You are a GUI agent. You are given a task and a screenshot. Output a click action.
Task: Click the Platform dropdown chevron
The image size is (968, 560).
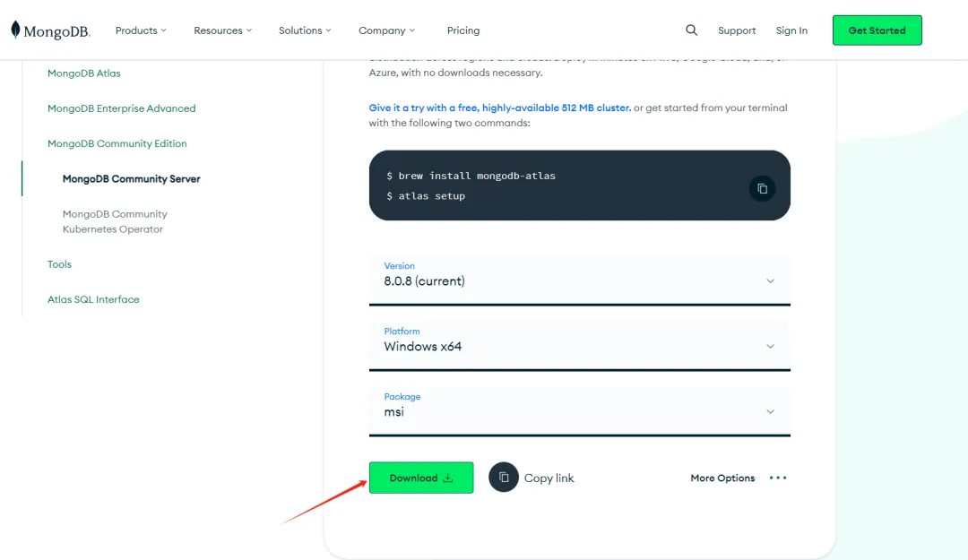coord(770,346)
